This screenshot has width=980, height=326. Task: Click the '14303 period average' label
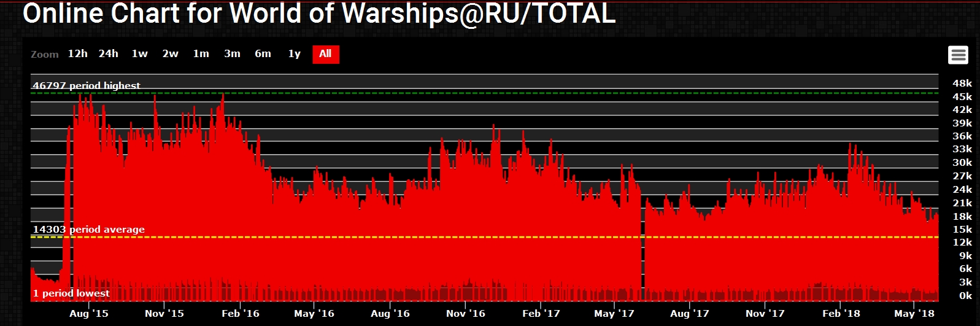[89, 229]
